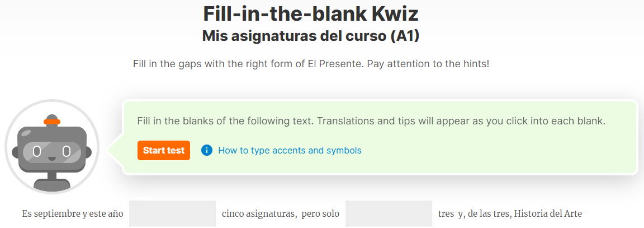Click the gray robot mascot avatar
Viewport: 644px width, 228px height.
[x=52, y=147]
